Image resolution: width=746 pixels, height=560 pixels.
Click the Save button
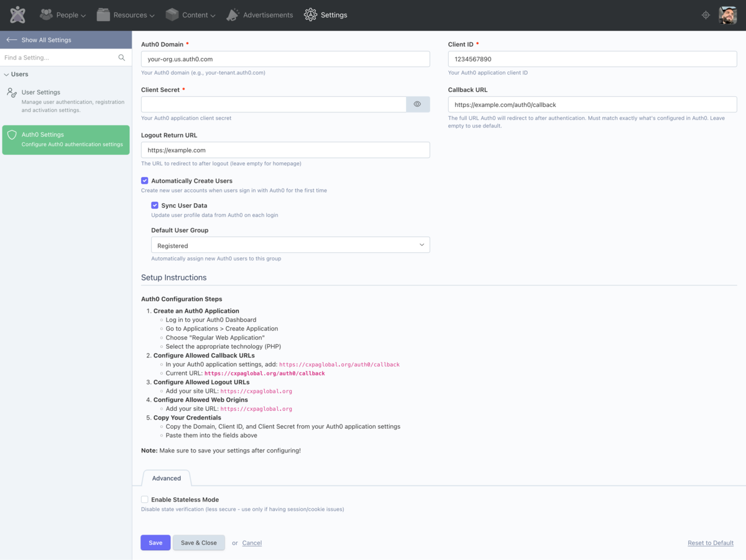155,543
